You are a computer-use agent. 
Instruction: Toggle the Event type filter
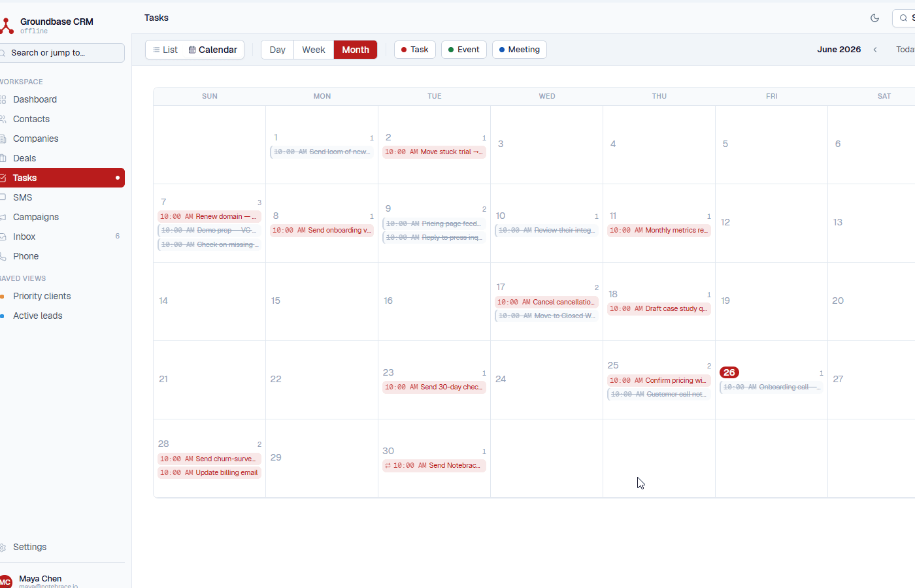464,50
